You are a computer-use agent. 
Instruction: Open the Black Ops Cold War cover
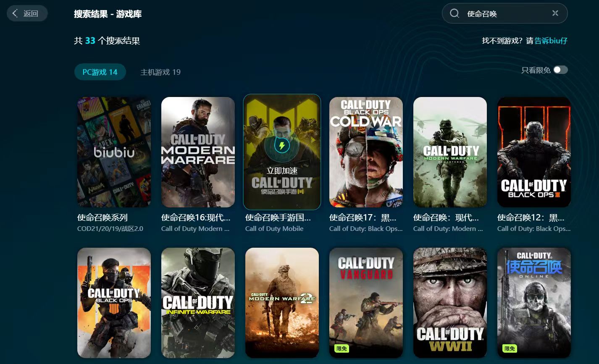tap(366, 152)
